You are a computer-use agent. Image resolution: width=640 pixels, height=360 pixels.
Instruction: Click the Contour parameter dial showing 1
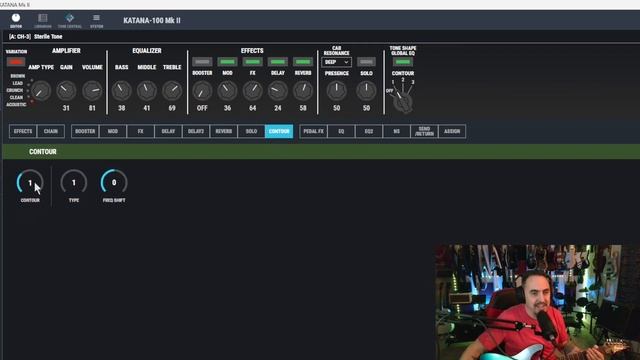point(30,182)
